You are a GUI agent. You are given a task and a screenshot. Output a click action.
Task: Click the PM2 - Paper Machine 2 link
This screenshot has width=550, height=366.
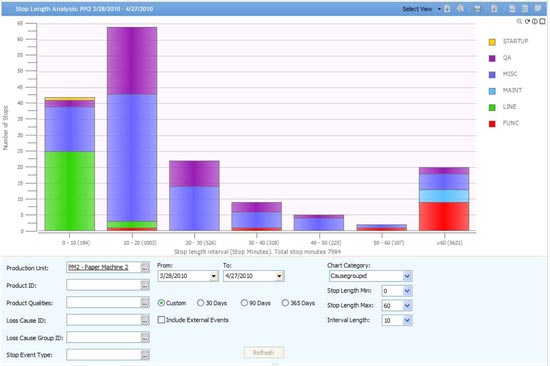point(98,267)
